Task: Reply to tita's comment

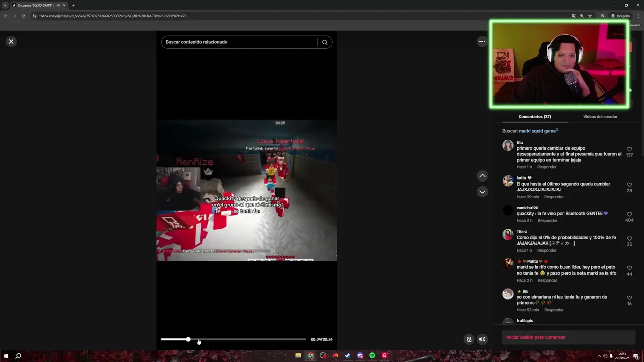Action: point(547,167)
